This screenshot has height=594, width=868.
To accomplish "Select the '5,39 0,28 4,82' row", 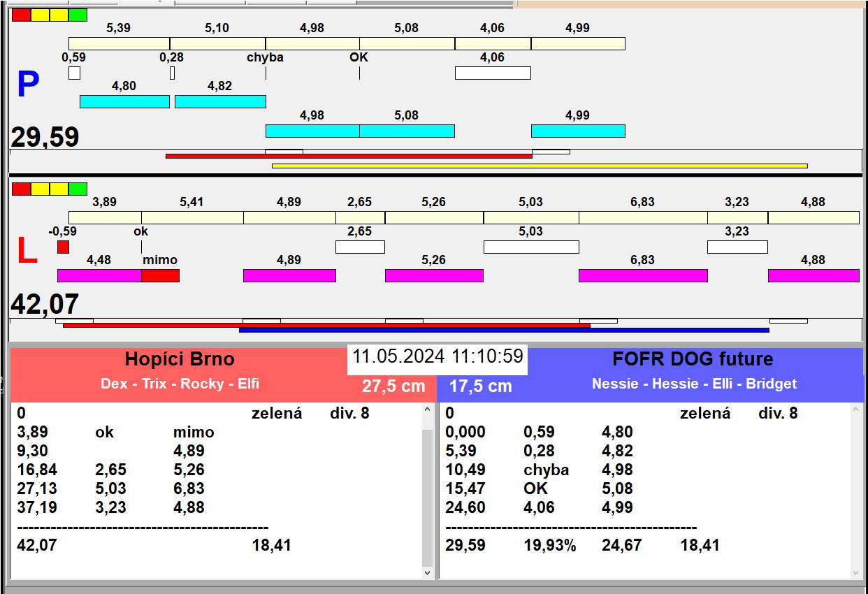I will tap(645, 451).
